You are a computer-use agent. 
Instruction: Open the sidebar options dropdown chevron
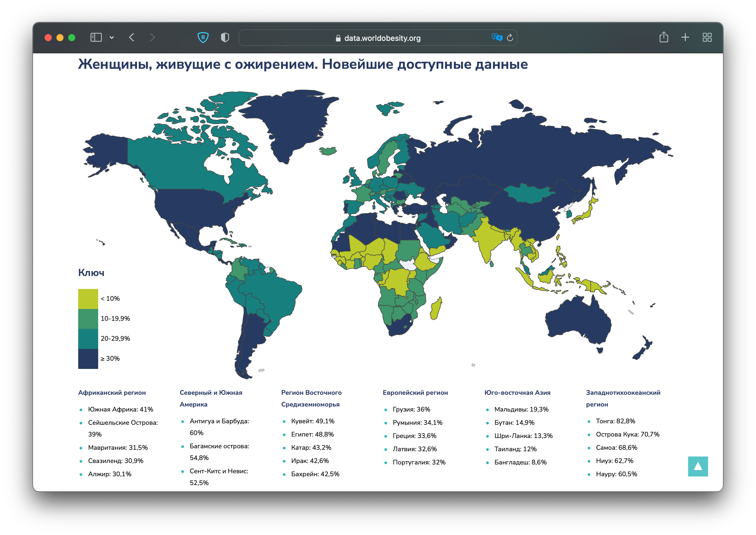coord(112,38)
